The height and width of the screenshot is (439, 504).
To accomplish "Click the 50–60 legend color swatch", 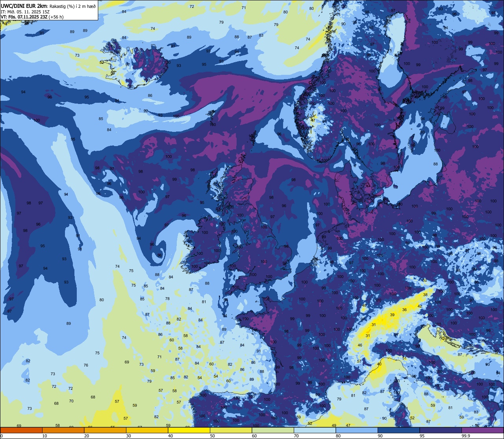I will (231, 430).
